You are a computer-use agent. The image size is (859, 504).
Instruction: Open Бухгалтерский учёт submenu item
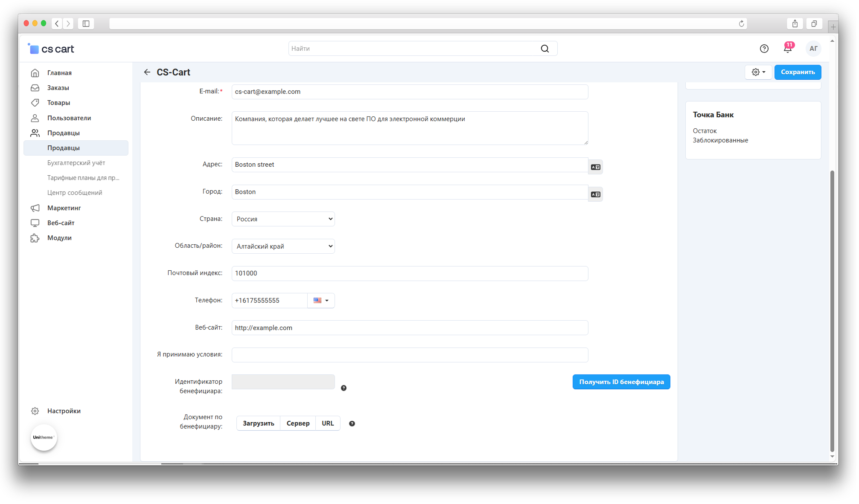[x=76, y=163]
